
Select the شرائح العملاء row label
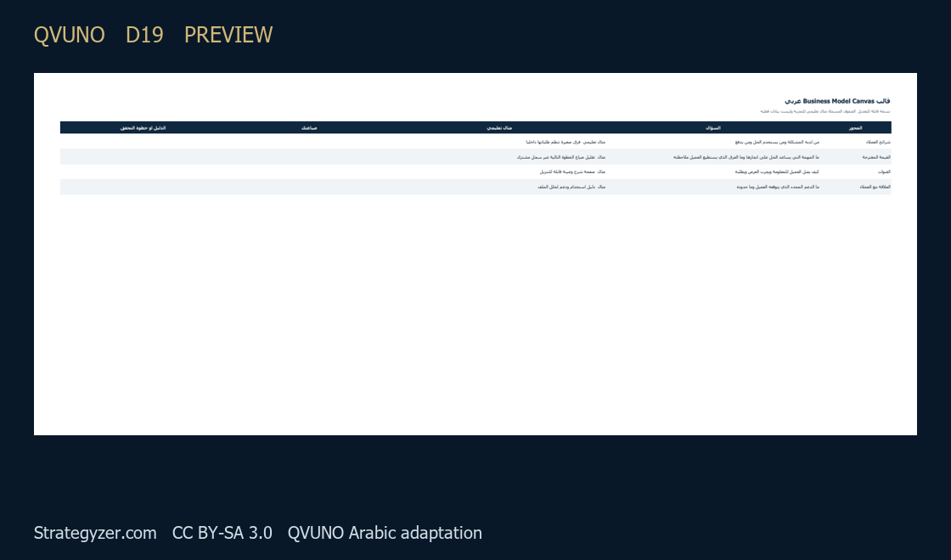pos(878,142)
